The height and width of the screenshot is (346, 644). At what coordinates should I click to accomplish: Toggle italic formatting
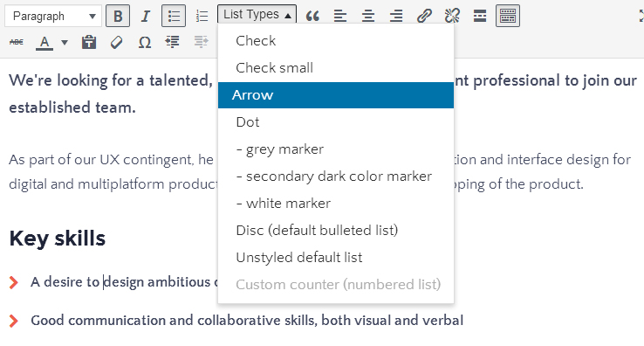[x=145, y=16]
